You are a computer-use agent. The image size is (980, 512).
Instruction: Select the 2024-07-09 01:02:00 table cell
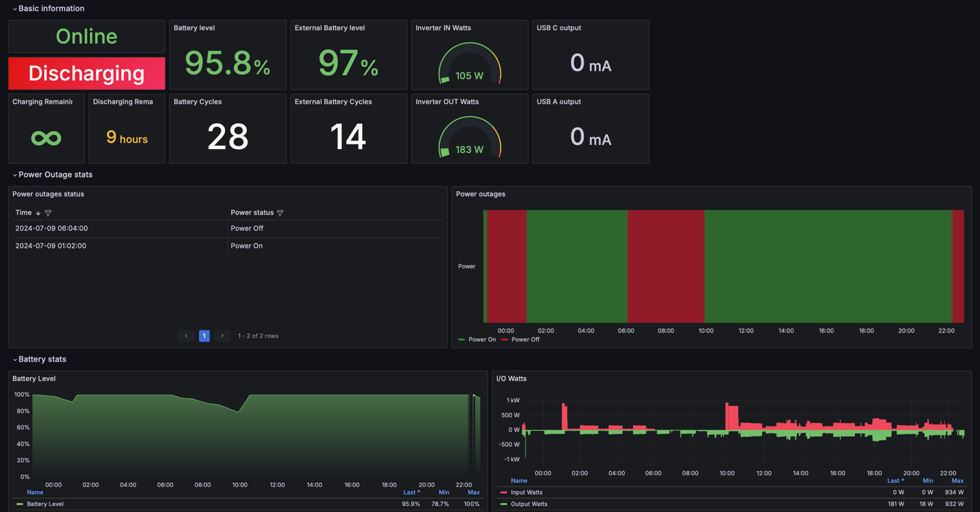tap(119, 246)
